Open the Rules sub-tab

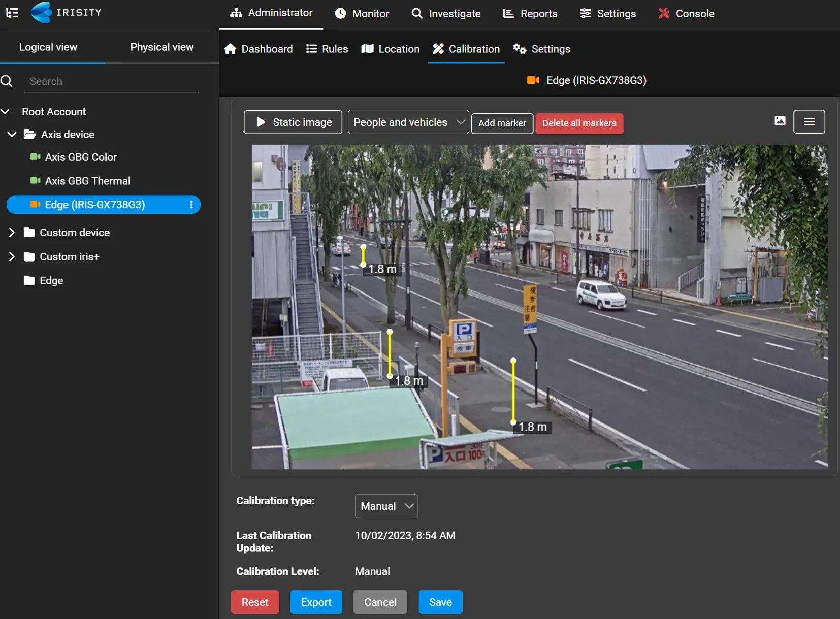point(327,49)
